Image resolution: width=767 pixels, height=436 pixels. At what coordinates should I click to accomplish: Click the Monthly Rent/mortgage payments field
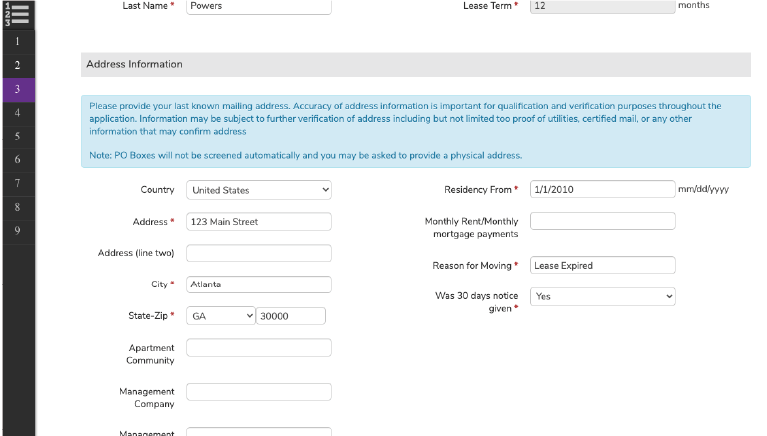(603, 221)
